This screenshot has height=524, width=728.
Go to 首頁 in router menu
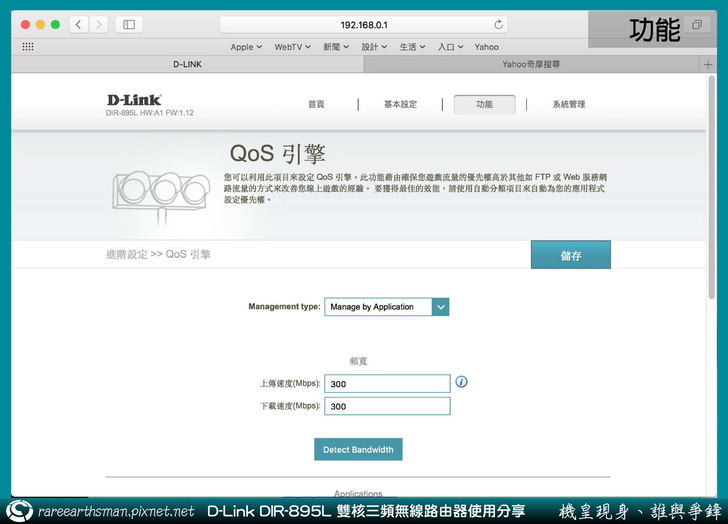click(x=316, y=104)
